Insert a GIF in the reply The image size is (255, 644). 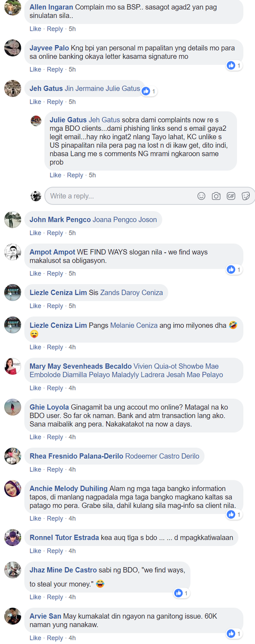point(231,196)
